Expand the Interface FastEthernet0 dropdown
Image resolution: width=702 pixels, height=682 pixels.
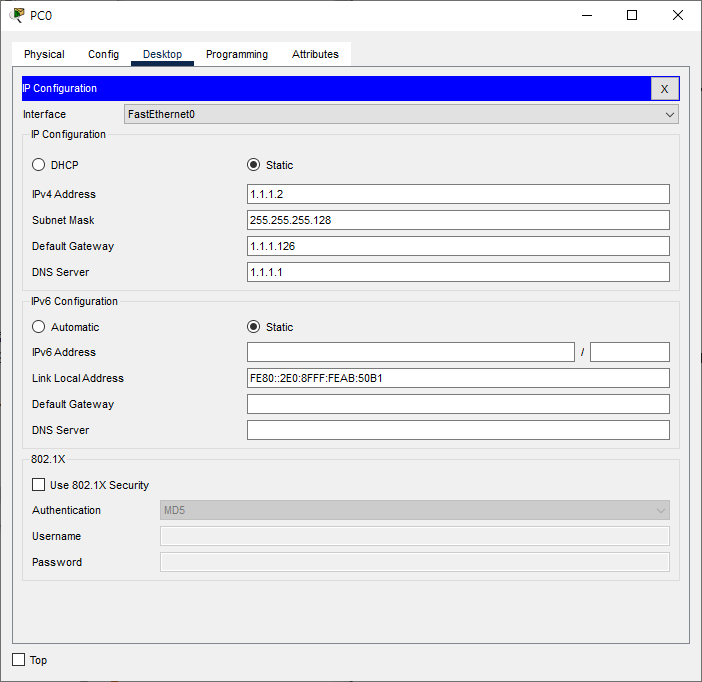401,114
